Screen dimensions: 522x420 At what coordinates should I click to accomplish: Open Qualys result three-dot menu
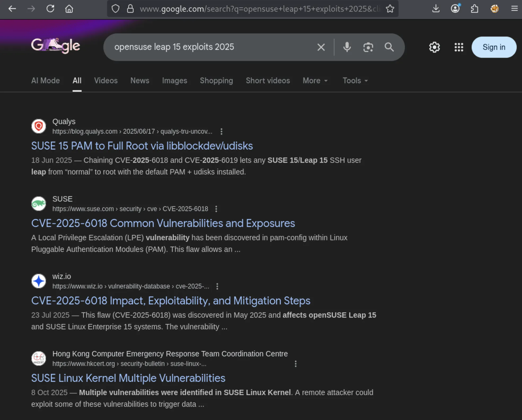tap(221, 132)
